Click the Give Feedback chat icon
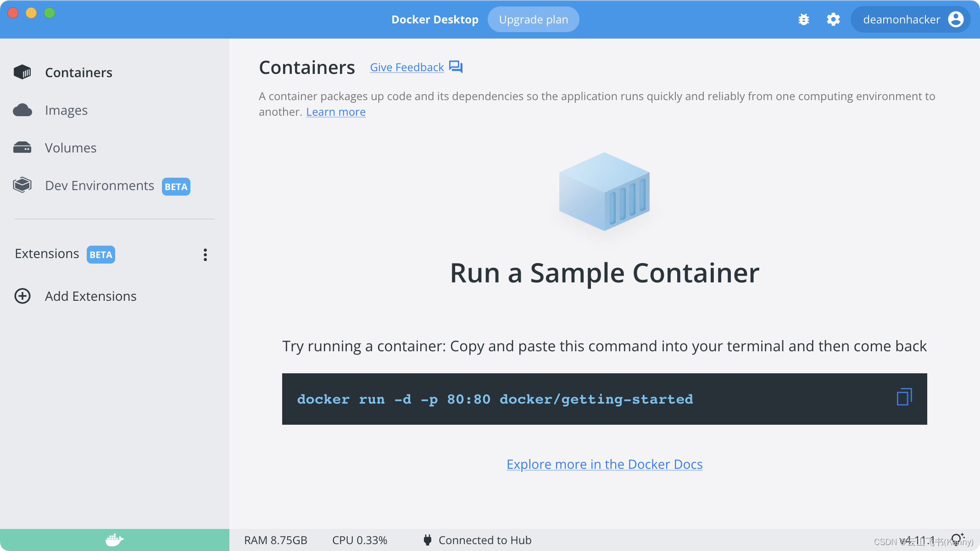The image size is (980, 551). point(456,67)
